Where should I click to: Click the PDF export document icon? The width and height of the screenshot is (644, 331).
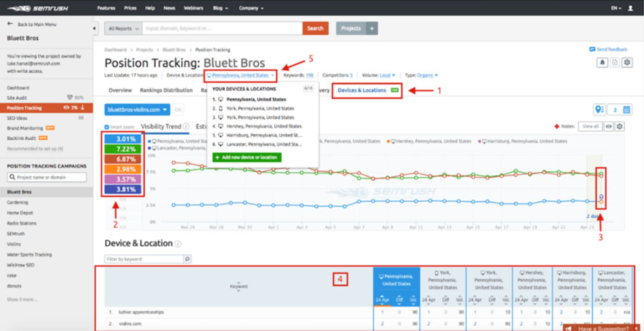614,62
